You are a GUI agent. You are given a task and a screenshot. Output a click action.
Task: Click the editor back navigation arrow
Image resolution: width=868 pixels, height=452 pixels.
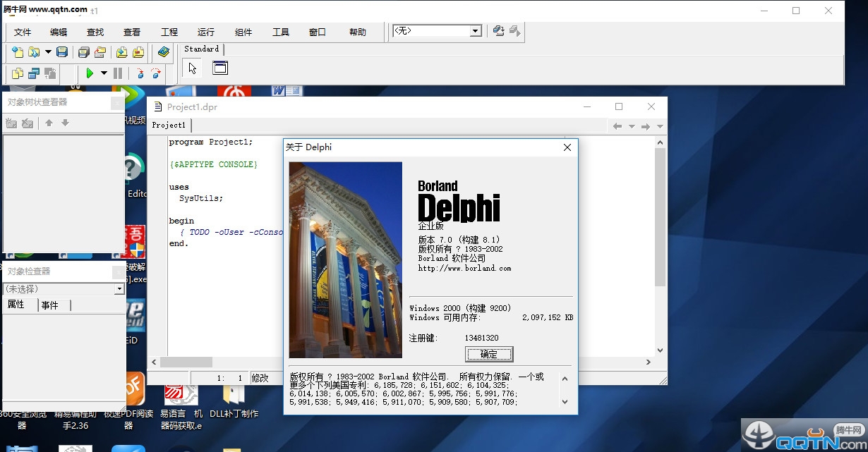click(617, 126)
